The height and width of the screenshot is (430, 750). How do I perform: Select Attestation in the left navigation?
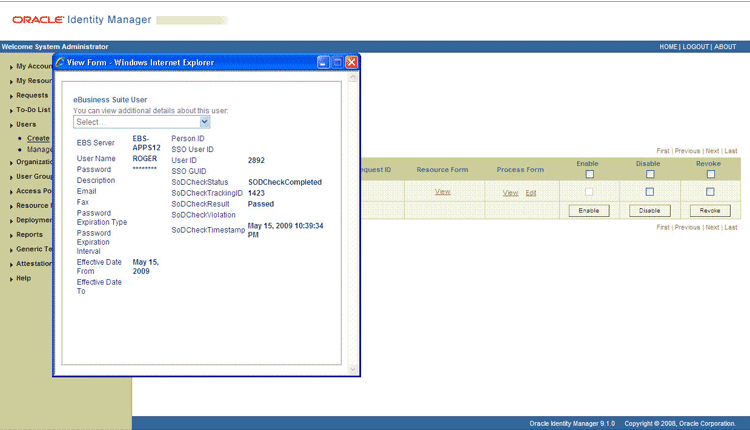[34, 264]
